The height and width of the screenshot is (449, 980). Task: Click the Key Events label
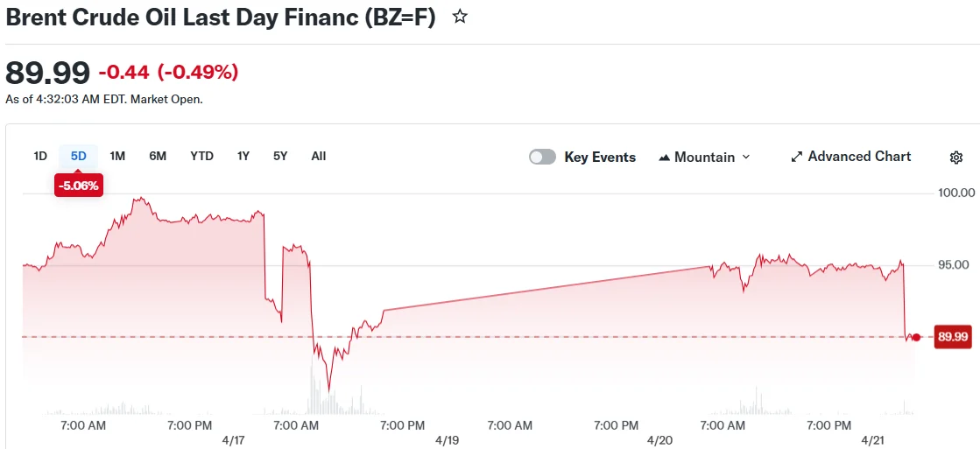(x=600, y=157)
